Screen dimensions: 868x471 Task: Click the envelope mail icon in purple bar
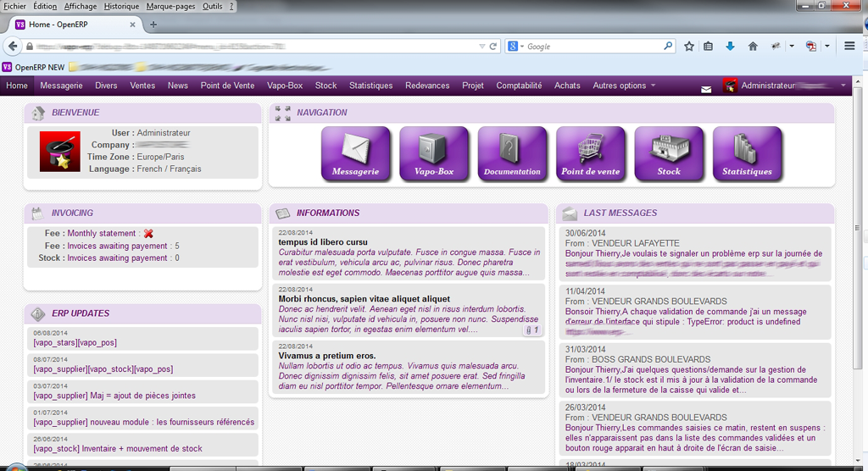click(x=706, y=89)
